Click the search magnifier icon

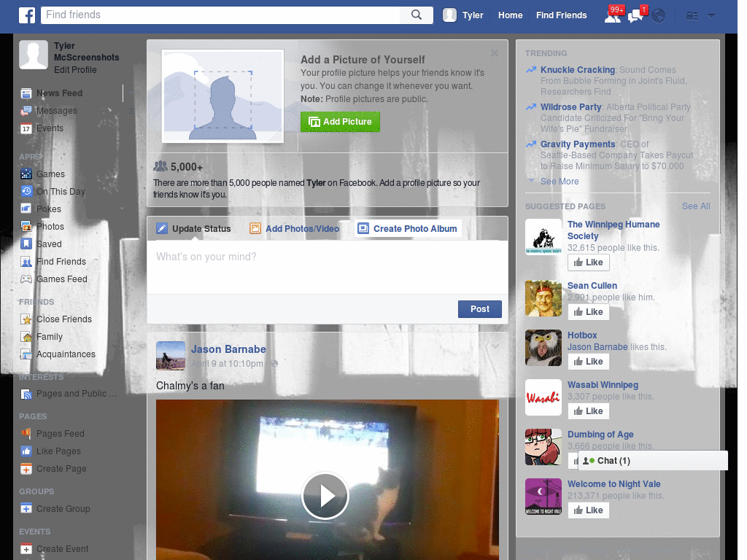[x=417, y=15]
